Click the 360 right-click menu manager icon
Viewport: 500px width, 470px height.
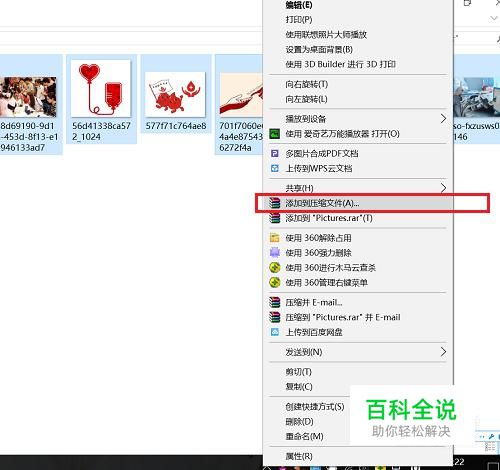(274, 283)
